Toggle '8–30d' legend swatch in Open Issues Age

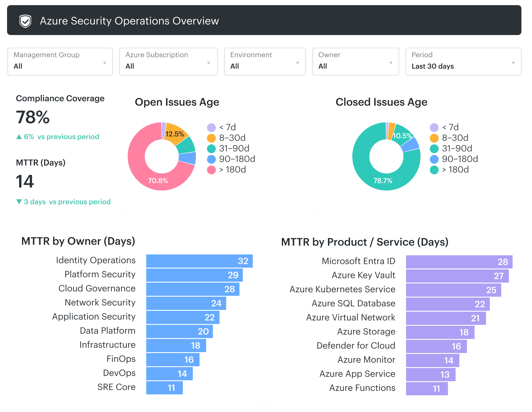(x=211, y=138)
